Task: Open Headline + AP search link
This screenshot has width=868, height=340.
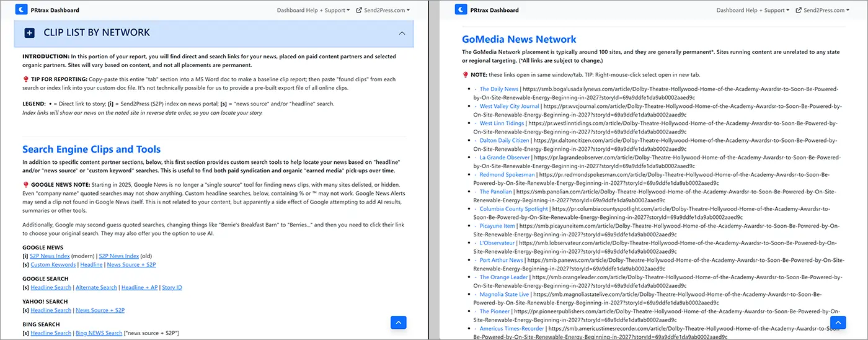Action: pos(139,287)
